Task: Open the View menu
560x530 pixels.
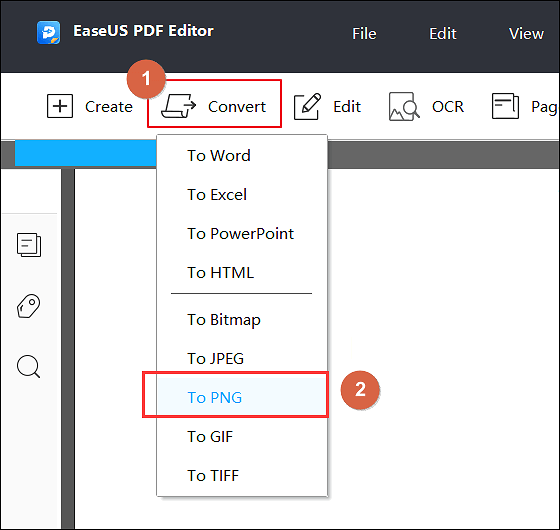Action: [526, 34]
